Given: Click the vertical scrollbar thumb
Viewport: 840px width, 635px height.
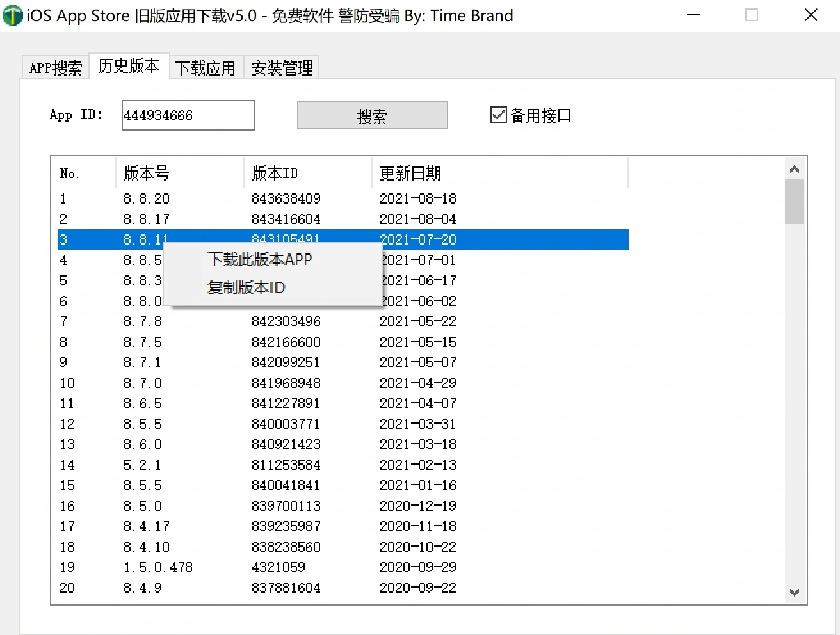Looking at the screenshot, I should (x=794, y=203).
